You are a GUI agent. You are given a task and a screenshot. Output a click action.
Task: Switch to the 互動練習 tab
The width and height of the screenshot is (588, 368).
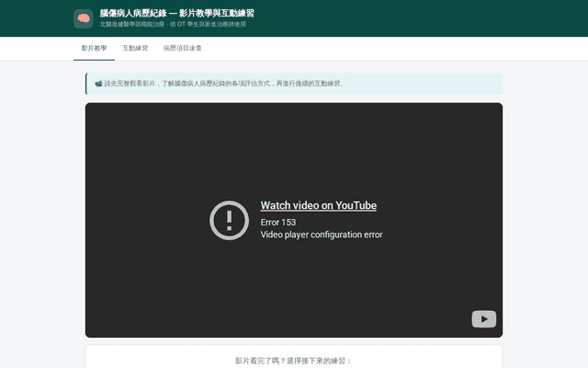135,49
